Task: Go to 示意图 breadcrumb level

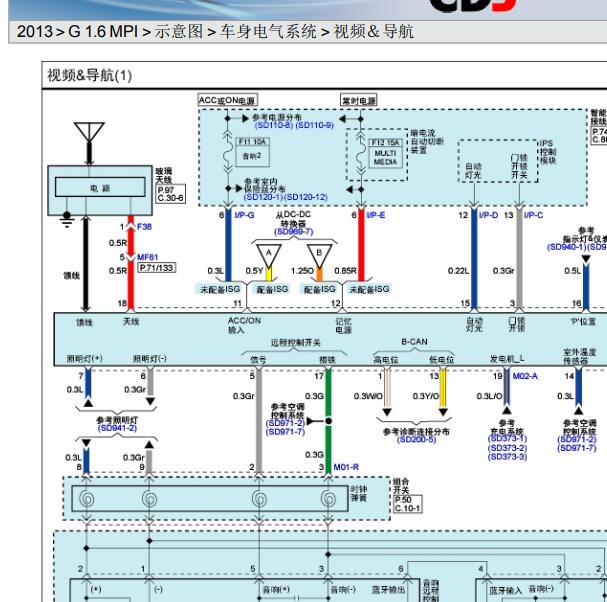Action: [x=179, y=31]
